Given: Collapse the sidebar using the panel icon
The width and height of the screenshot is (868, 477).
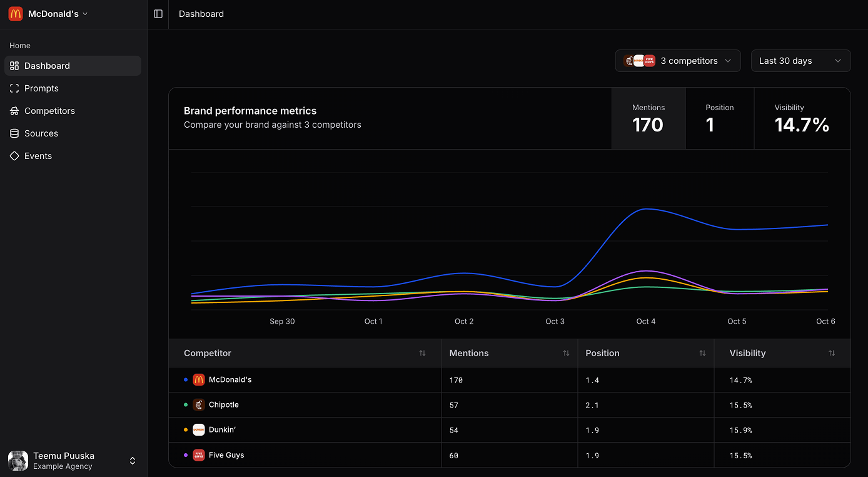Looking at the screenshot, I should point(158,14).
